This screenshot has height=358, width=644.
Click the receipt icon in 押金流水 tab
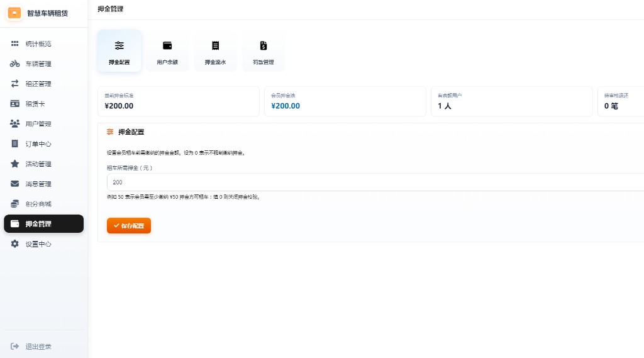[x=215, y=45]
